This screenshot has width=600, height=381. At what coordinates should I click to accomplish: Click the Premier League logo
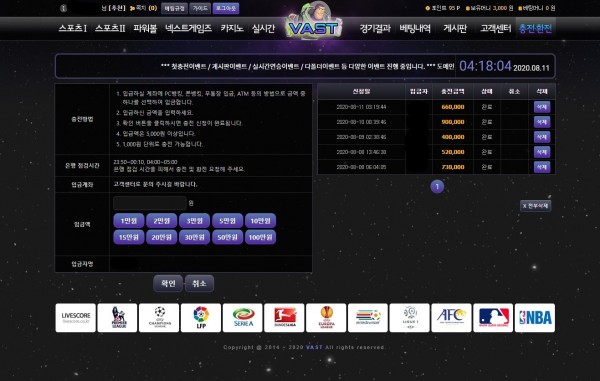117,318
